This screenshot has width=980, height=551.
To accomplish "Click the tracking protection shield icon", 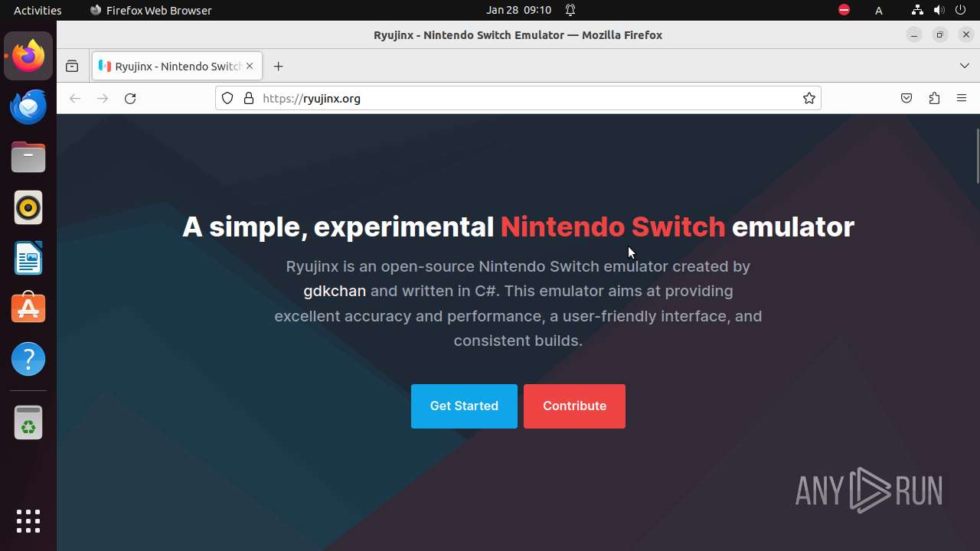I will [227, 98].
